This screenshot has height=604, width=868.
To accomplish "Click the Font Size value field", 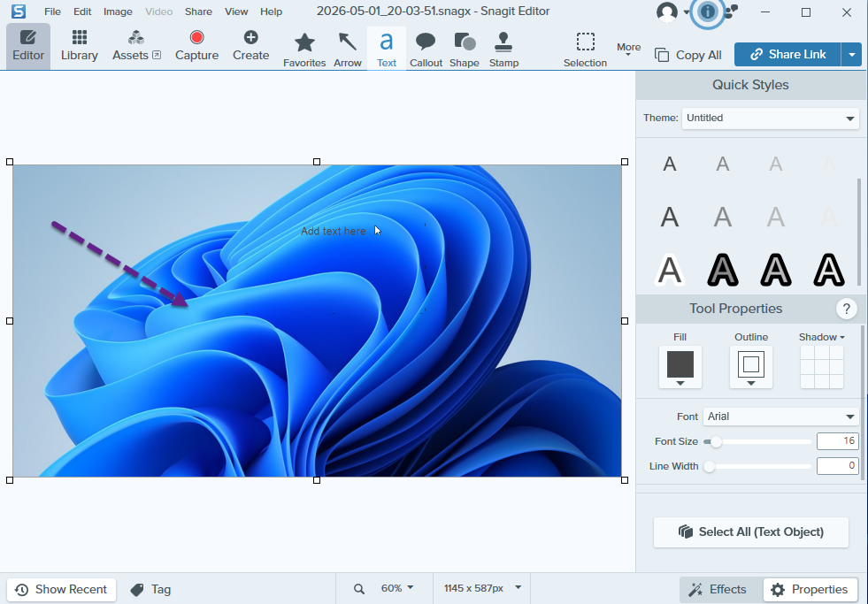I will tap(838, 440).
